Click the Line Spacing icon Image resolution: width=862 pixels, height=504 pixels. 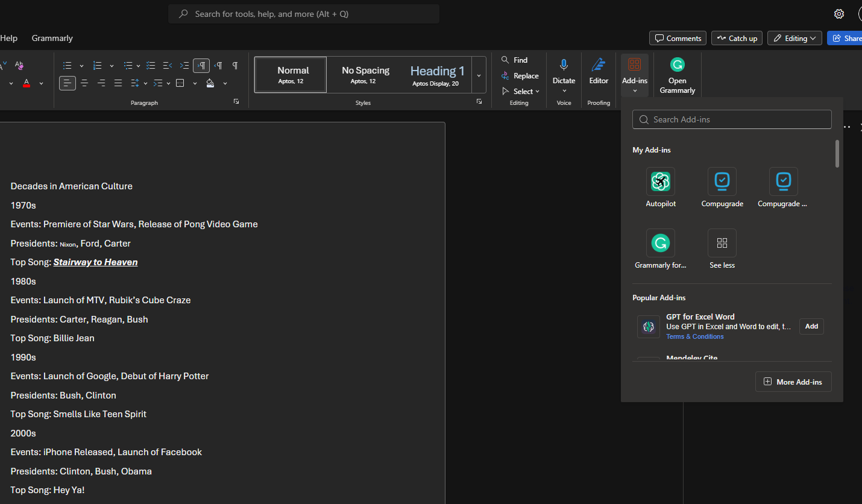point(135,83)
